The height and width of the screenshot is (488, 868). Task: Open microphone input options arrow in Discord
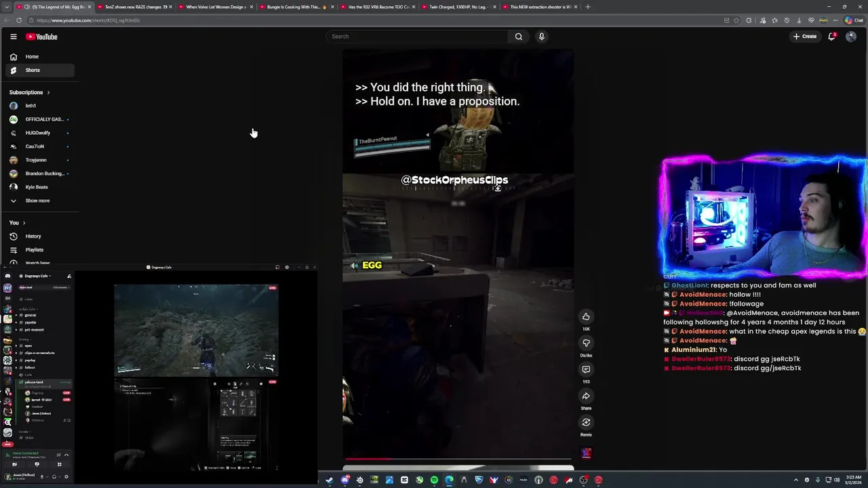coord(47,476)
